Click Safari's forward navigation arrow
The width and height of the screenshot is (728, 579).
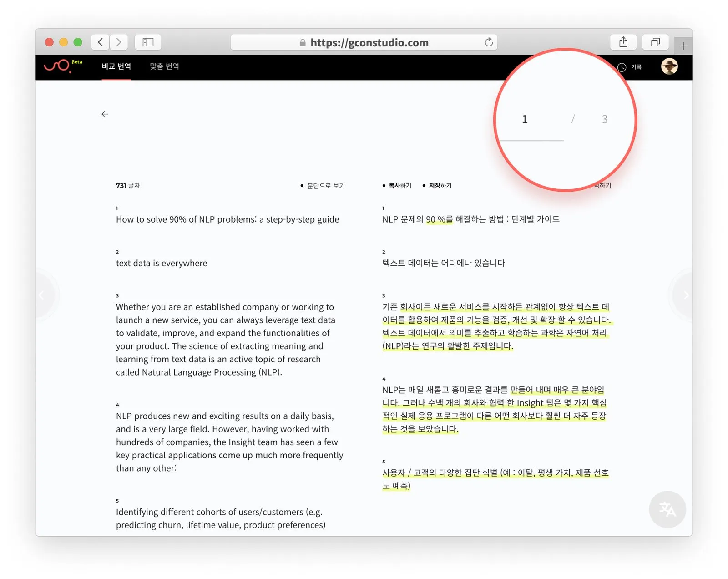pyautogui.click(x=119, y=42)
